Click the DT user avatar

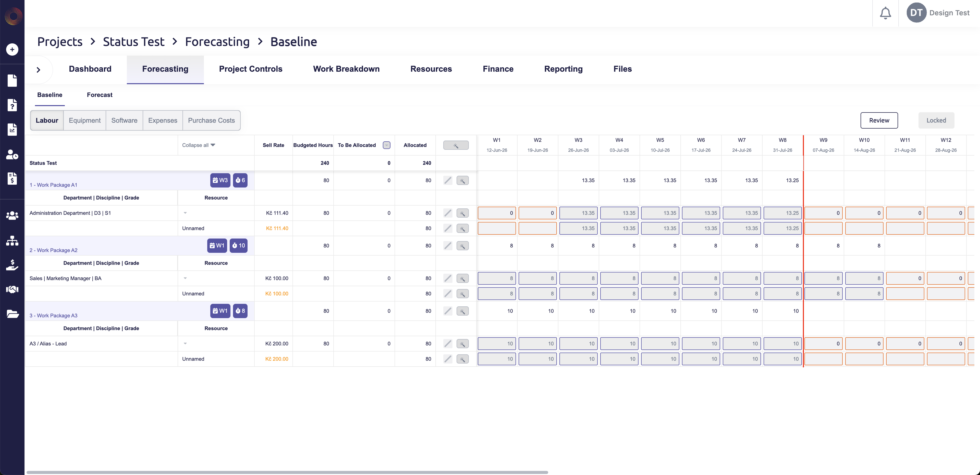coord(916,13)
